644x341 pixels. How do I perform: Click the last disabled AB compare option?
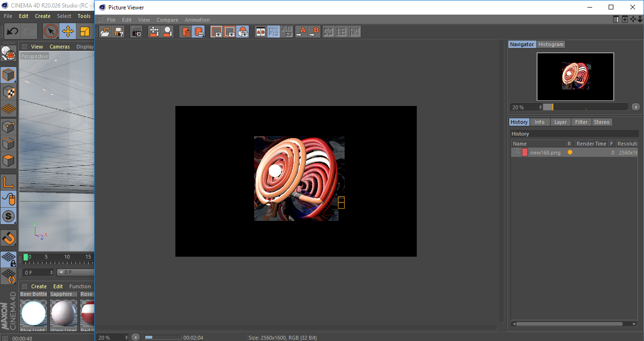click(x=355, y=32)
